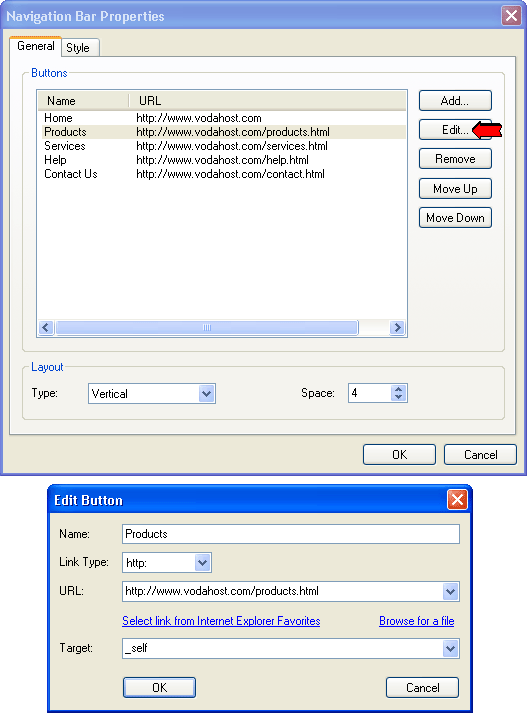Move selected item with Move Up
Viewport: 527px width, 713px height.
click(455, 188)
